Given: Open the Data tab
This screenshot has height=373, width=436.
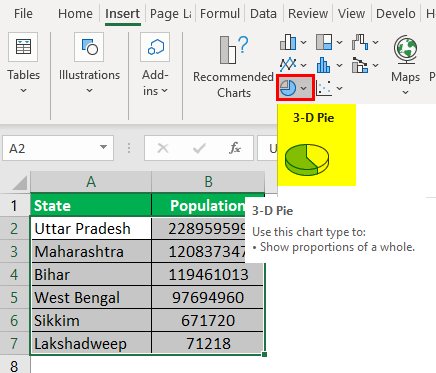Looking at the screenshot, I should pyautogui.click(x=263, y=14).
